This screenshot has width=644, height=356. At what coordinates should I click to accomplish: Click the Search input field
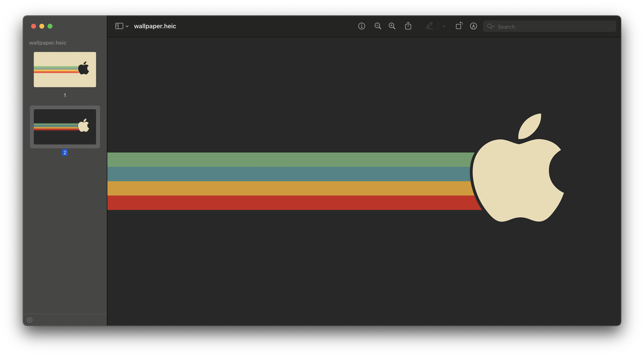[x=555, y=27]
